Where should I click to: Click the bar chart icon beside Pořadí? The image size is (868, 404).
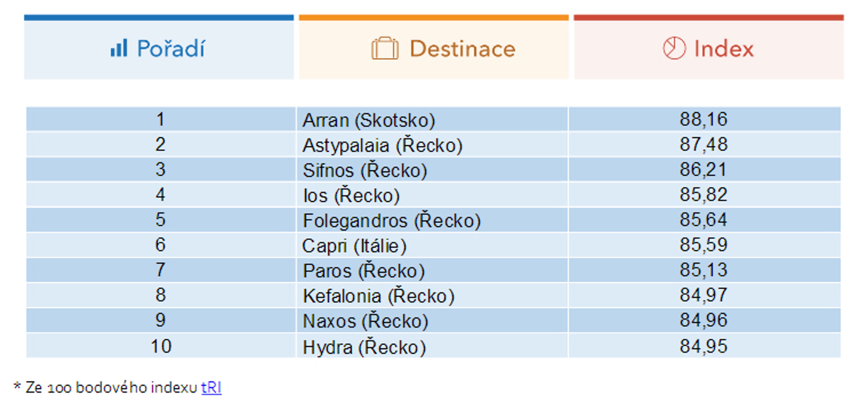click(x=119, y=48)
